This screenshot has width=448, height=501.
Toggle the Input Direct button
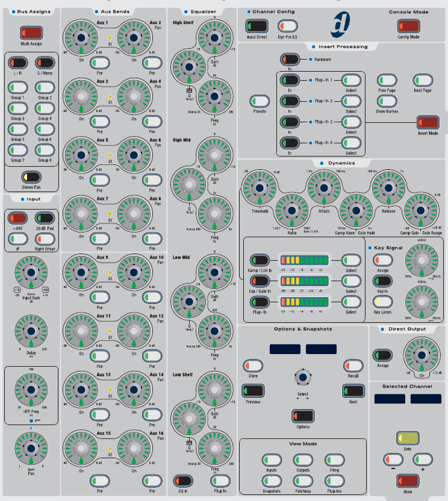pos(257,26)
